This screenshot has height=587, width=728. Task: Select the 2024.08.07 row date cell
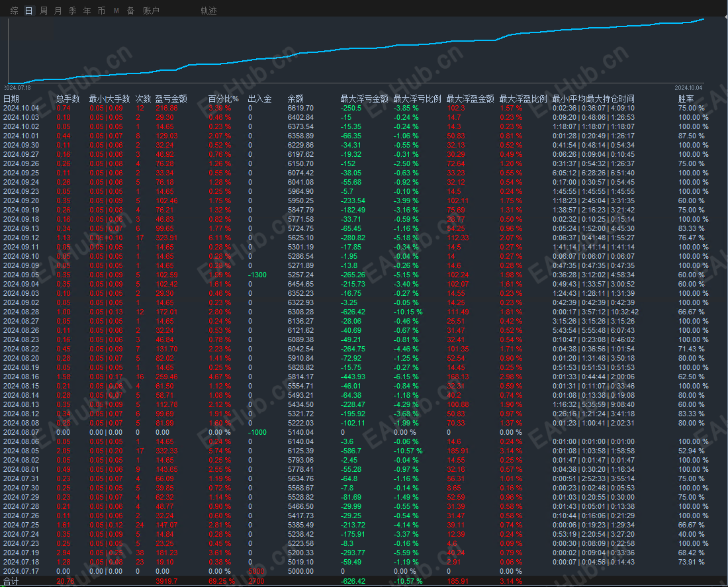point(21,432)
